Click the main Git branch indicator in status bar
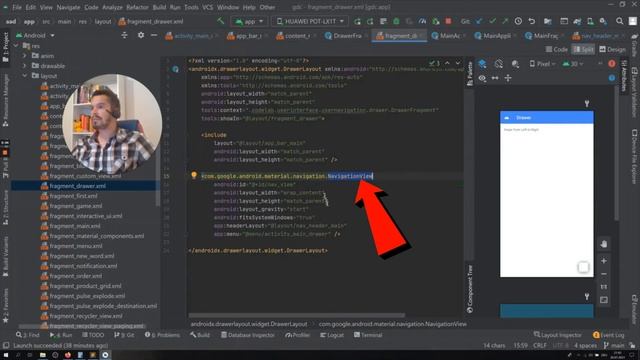Viewport: 640px width, 360px height. pyautogui.click(x=614, y=345)
